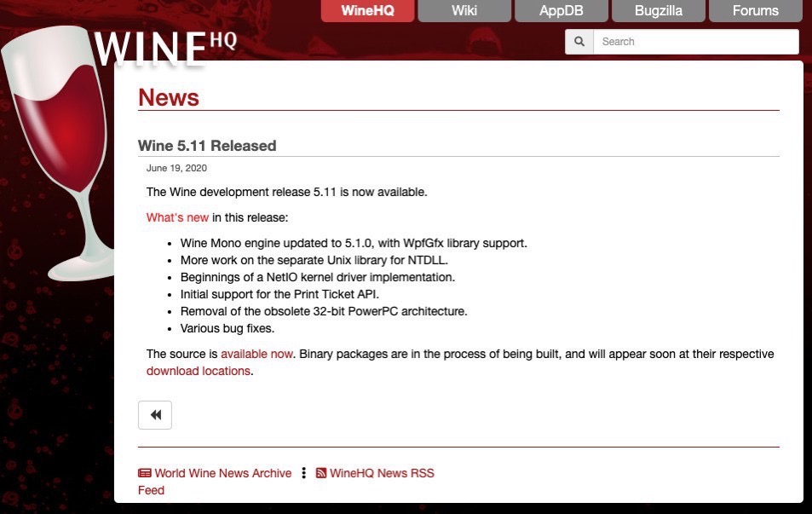Focus the Search text field

tap(695, 42)
